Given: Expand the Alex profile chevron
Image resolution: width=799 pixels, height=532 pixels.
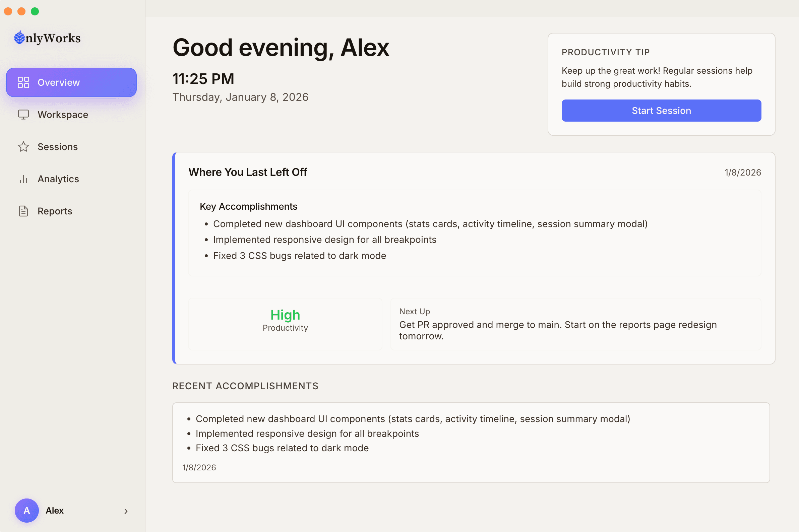Looking at the screenshot, I should tap(126, 511).
